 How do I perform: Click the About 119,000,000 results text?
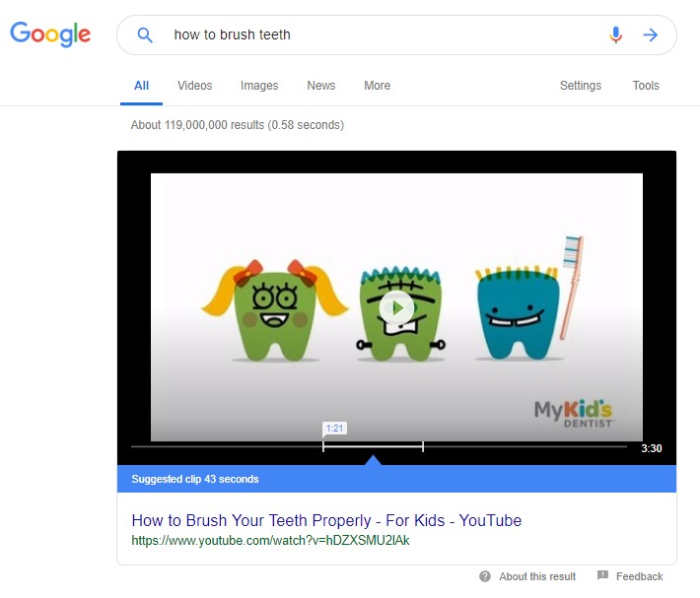(238, 125)
